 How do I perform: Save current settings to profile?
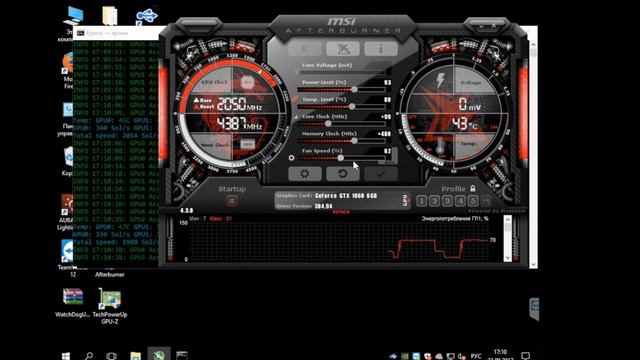tap(486, 201)
